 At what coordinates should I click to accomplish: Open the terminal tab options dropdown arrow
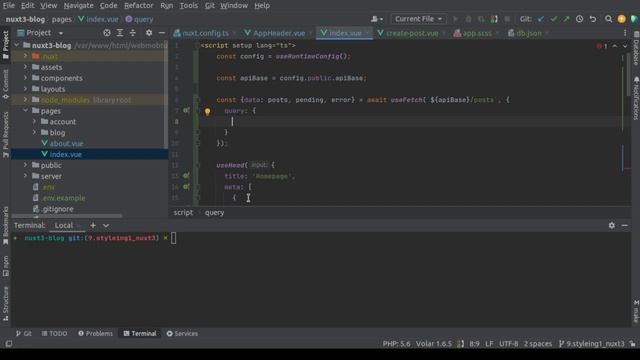coord(106,225)
